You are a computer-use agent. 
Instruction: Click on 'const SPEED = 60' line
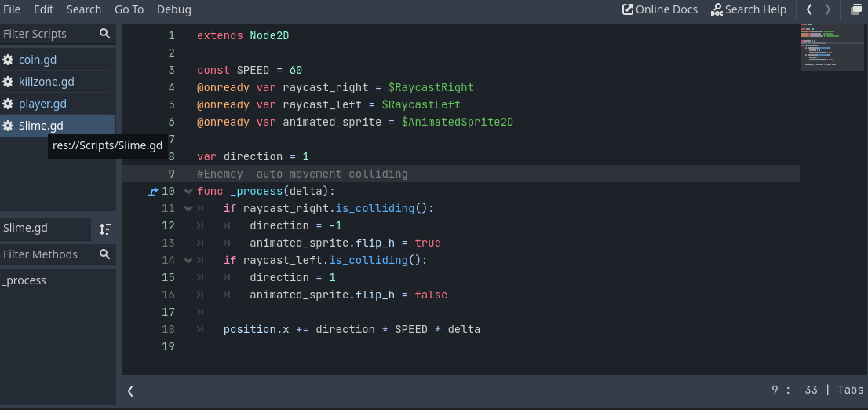click(250, 71)
